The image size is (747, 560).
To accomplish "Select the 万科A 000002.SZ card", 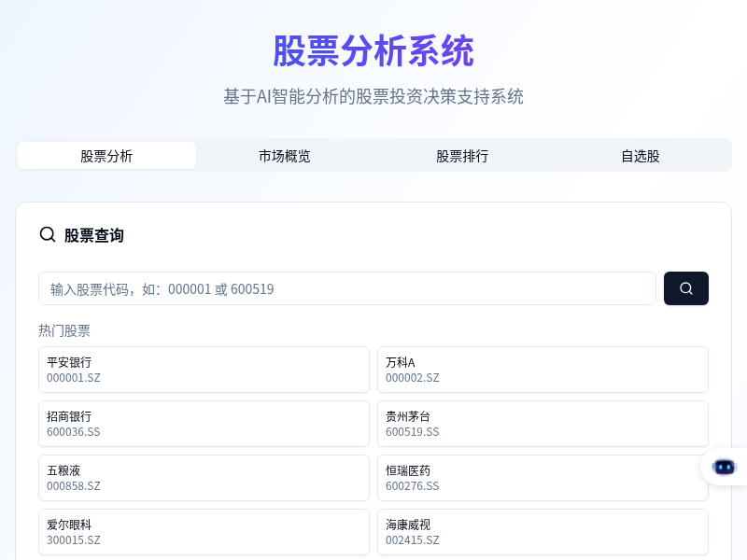I will point(543,370).
